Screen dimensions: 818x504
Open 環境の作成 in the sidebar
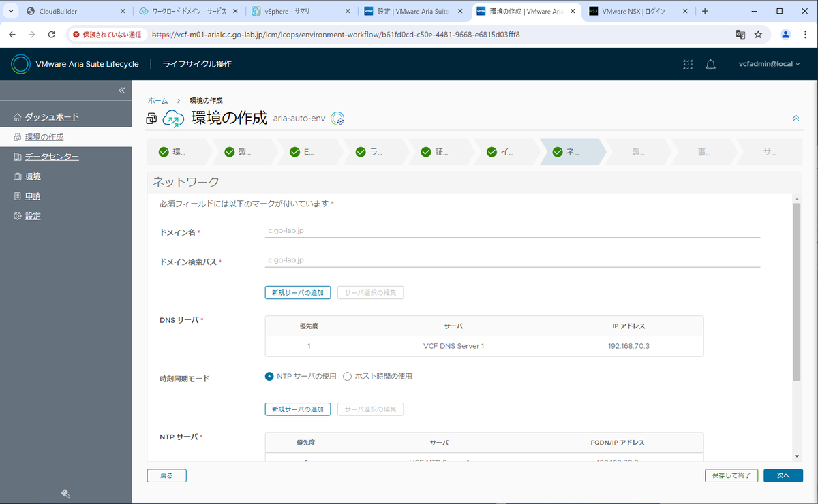click(x=44, y=137)
